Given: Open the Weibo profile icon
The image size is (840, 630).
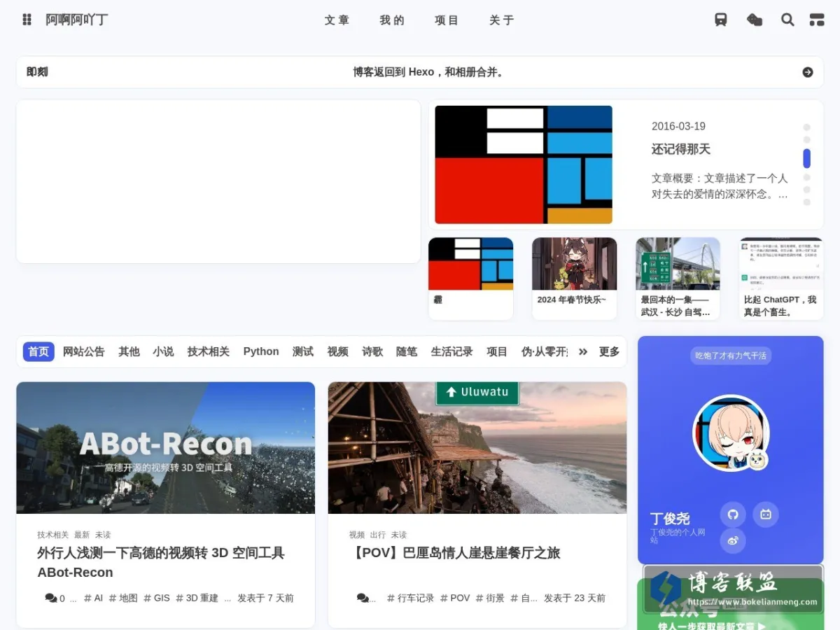Looking at the screenshot, I should (733, 540).
